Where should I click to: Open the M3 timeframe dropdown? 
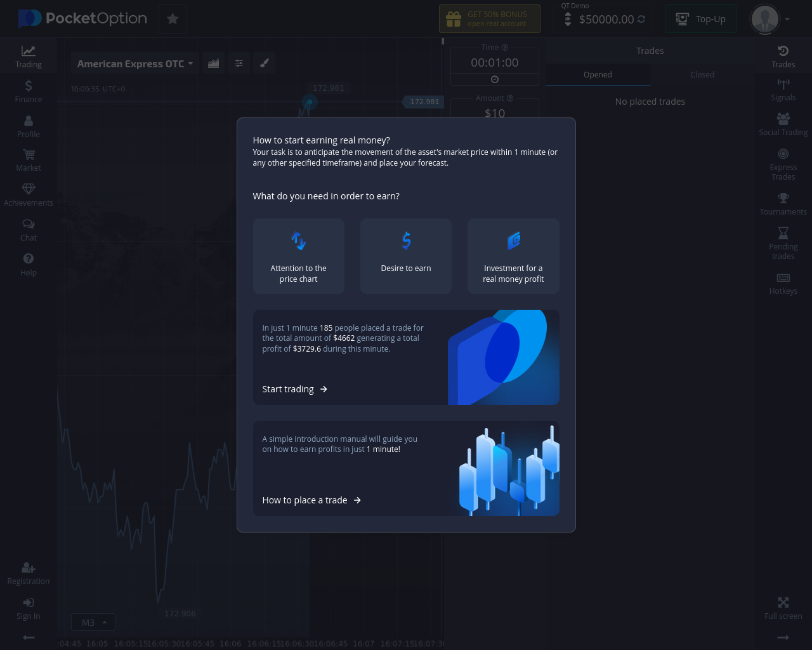tap(93, 622)
